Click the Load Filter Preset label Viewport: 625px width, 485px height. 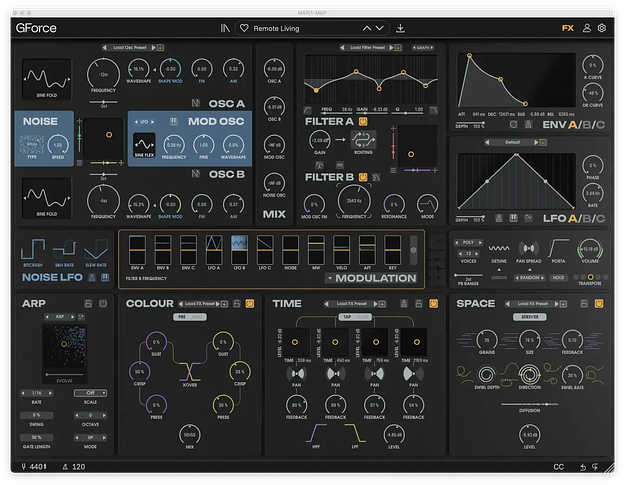tap(368, 47)
